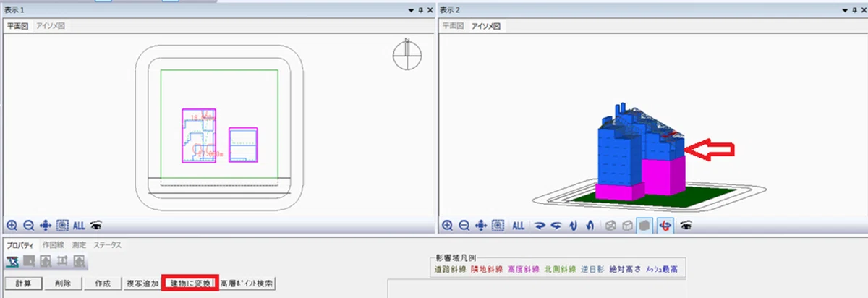Click ALL fit-view in 表示2 toolbar
Image resolution: width=868 pixels, height=298 pixels.
[518, 225]
